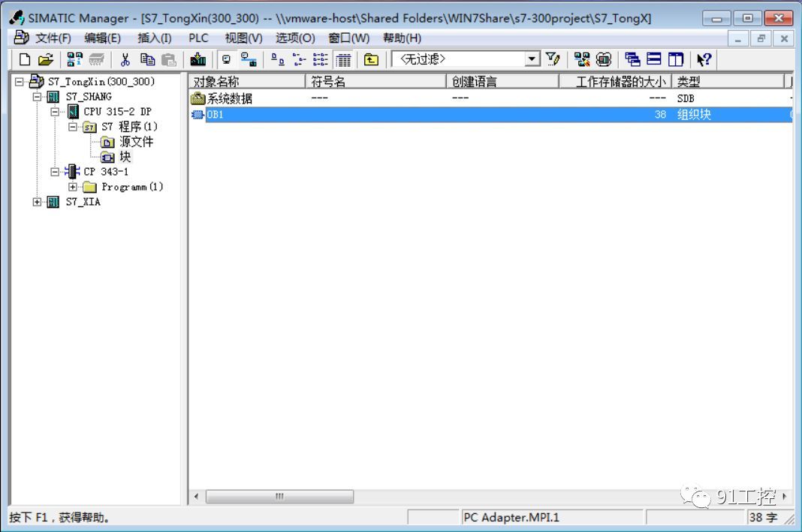Image resolution: width=802 pixels, height=532 pixels.
Task: Toggle the Online view button
Action: pyautogui.click(x=248, y=60)
